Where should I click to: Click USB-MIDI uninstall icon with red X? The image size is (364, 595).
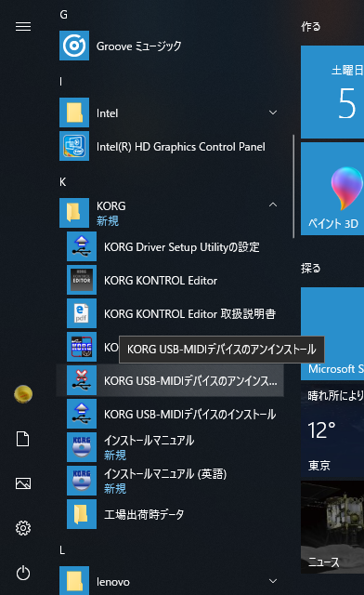pyautogui.click(x=82, y=380)
